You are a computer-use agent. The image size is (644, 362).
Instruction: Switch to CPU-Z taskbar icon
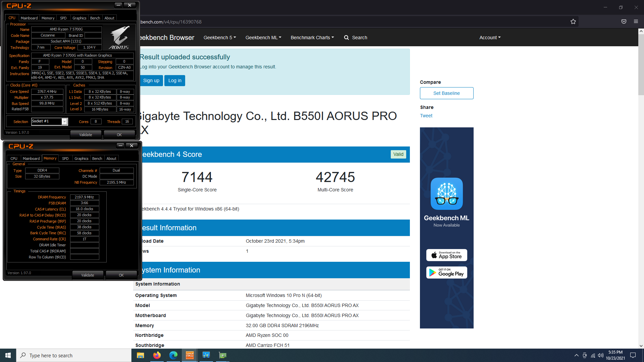pyautogui.click(x=190, y=355)
